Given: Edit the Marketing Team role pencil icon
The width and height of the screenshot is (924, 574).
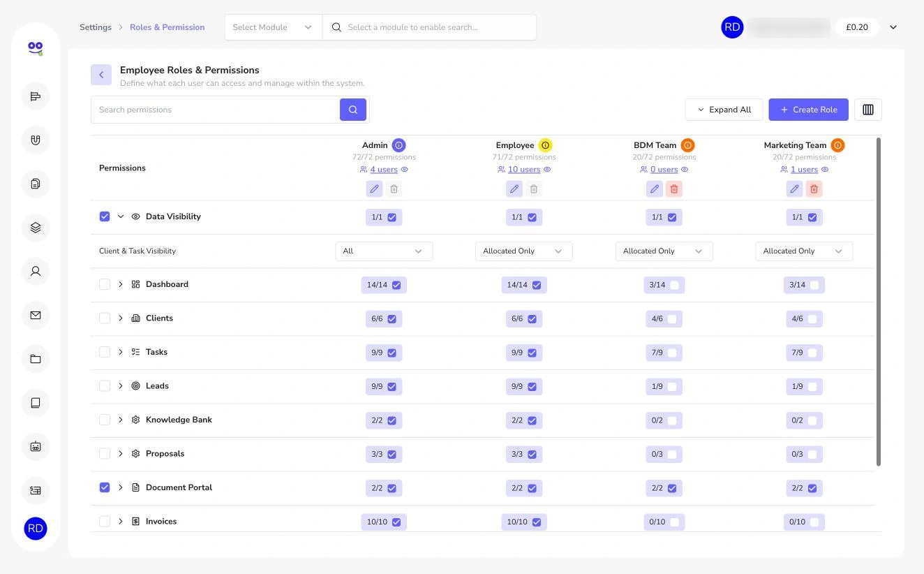Looking at the screenshot, I should pyautogui.click(x=795, y=189).
